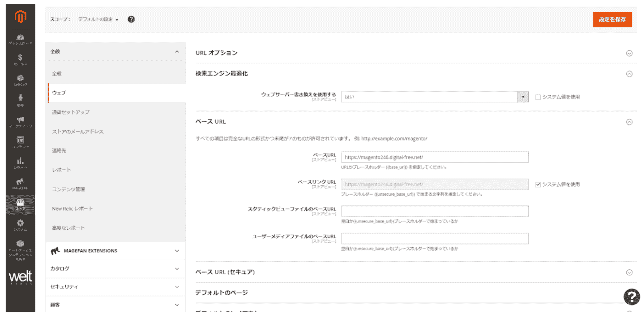Click inside the ベースURL input field
The image size is (644, 321).
(435, 157)
